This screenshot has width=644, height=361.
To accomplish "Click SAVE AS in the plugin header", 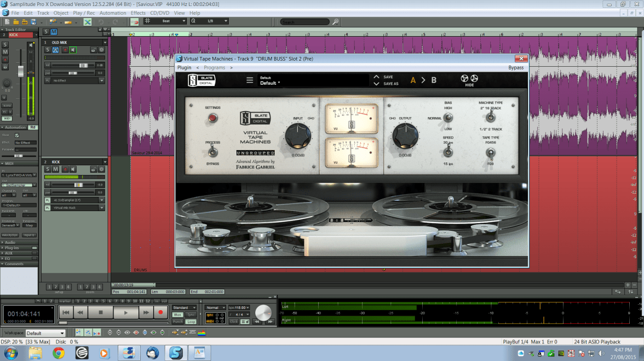I will click(391, 84).
